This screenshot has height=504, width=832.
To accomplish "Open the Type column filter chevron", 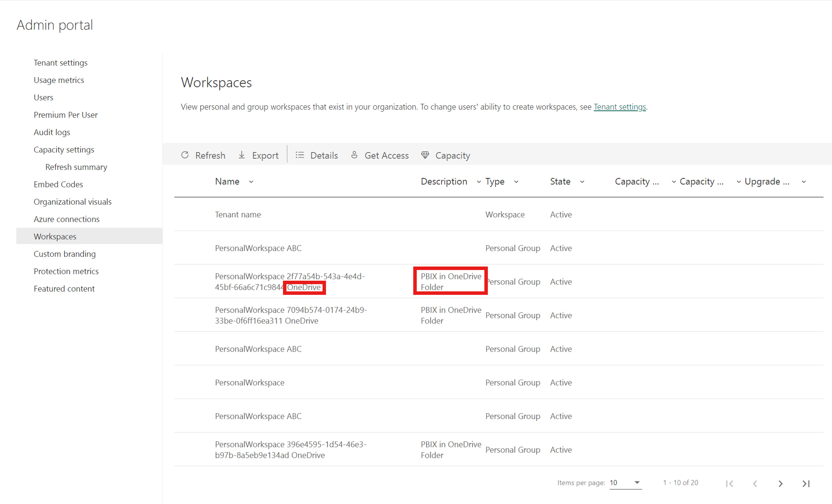I will (x=516, y=182).
